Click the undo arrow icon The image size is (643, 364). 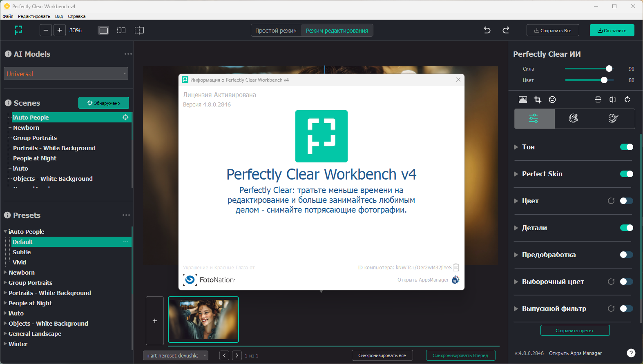tap(487, 30)
